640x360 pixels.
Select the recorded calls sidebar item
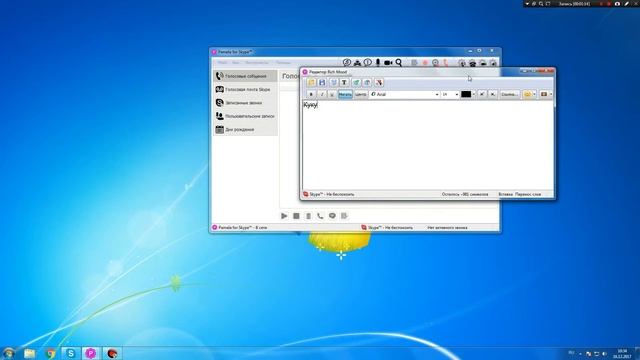coord(246,103)
